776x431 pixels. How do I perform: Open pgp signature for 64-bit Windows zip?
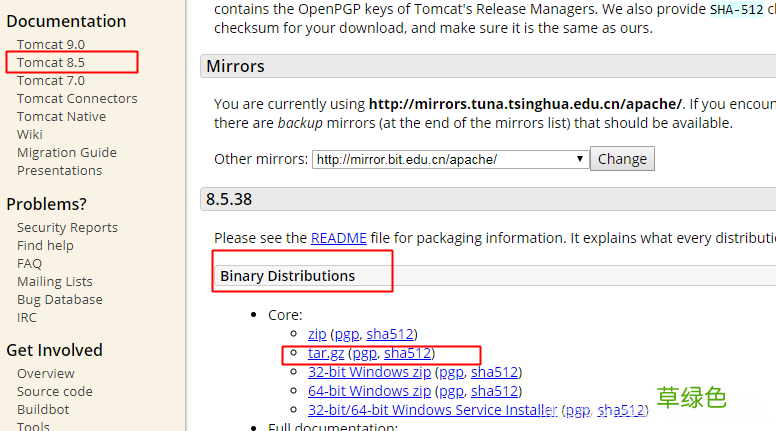451,391
